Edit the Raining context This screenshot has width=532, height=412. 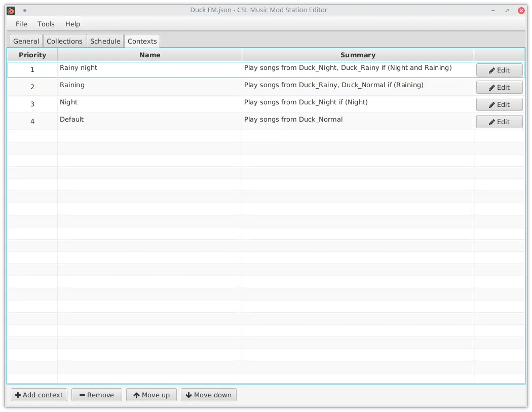point(499,88)
